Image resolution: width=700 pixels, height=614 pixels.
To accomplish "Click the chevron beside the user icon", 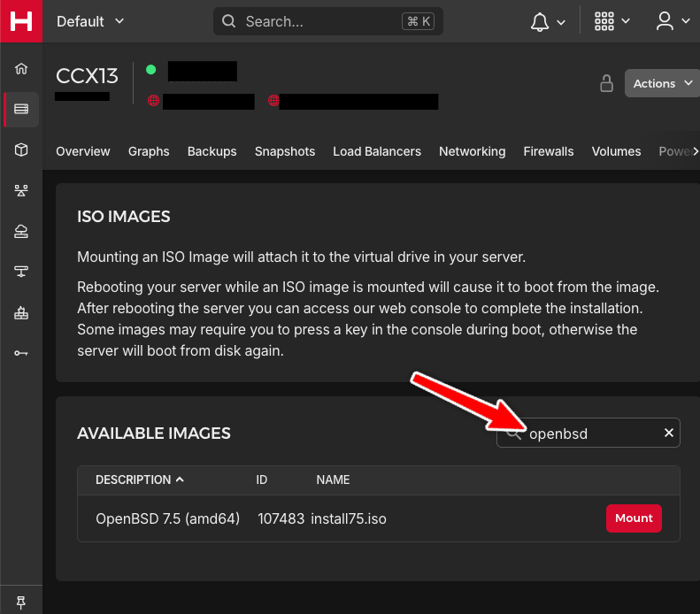I will click(x=685, y=21).
